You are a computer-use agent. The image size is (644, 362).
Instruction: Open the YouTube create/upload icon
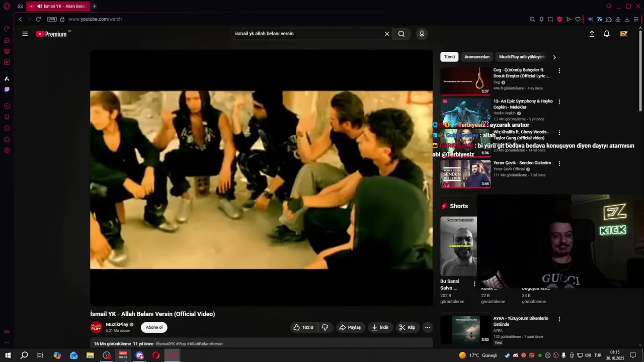point(592,34)
